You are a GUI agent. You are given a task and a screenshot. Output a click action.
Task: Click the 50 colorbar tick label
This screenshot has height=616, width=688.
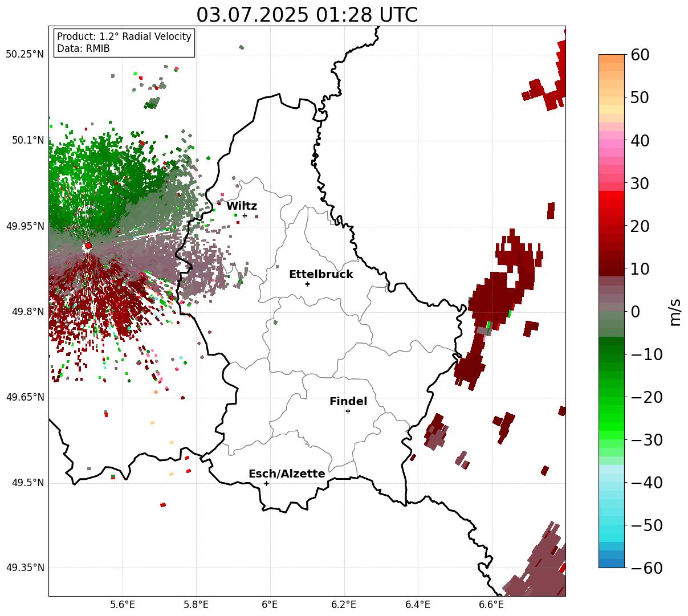(640, 97)
